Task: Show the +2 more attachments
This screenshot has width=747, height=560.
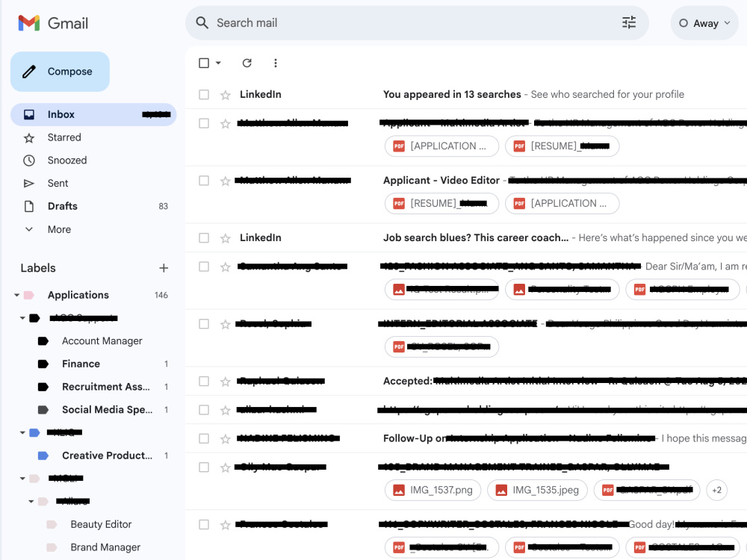Action: [716, 490]
